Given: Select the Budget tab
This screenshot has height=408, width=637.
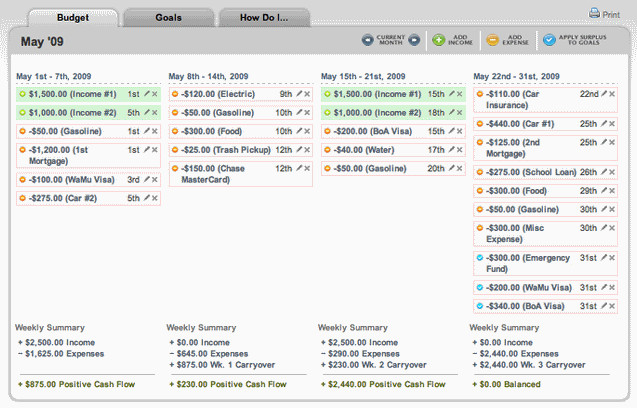Looking at the screenshot, I should [73, 18].
